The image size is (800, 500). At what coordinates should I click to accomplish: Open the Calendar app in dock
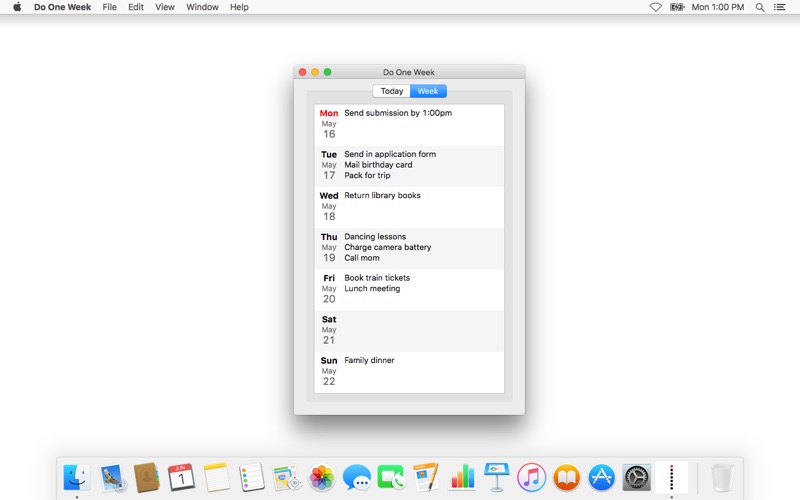tap(181, 478)
